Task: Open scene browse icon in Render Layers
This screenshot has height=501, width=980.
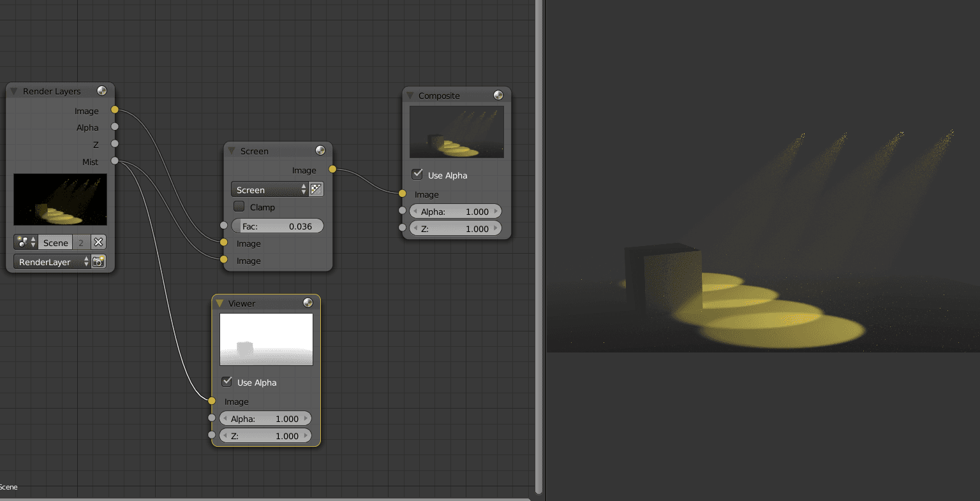Action: point(26,242)
